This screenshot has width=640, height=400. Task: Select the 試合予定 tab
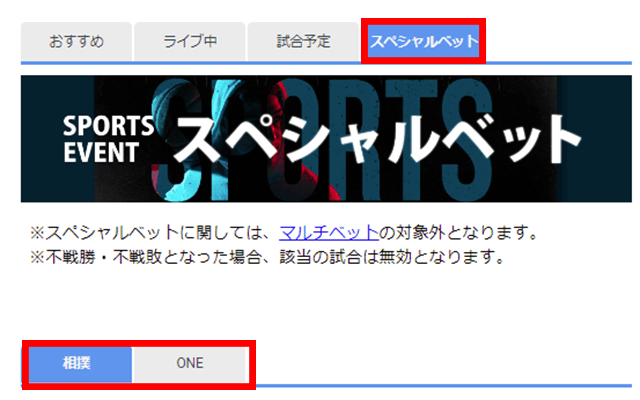(303, 42)
